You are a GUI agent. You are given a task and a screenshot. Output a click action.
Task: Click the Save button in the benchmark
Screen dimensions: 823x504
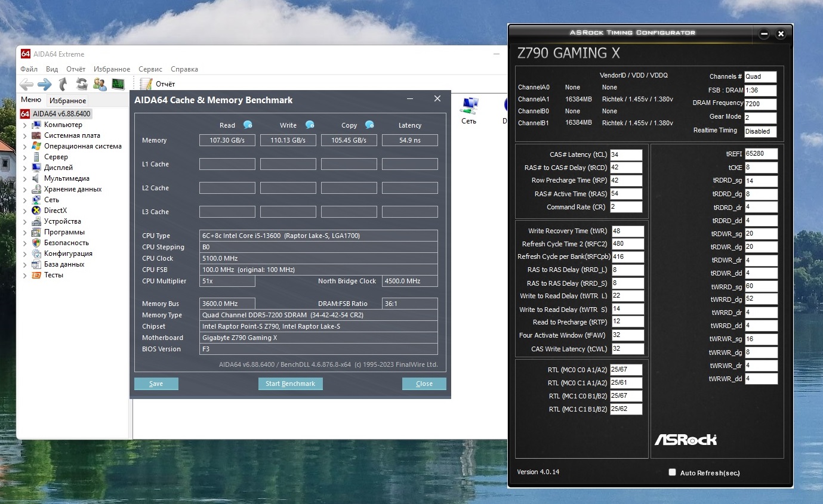point(156,384)
